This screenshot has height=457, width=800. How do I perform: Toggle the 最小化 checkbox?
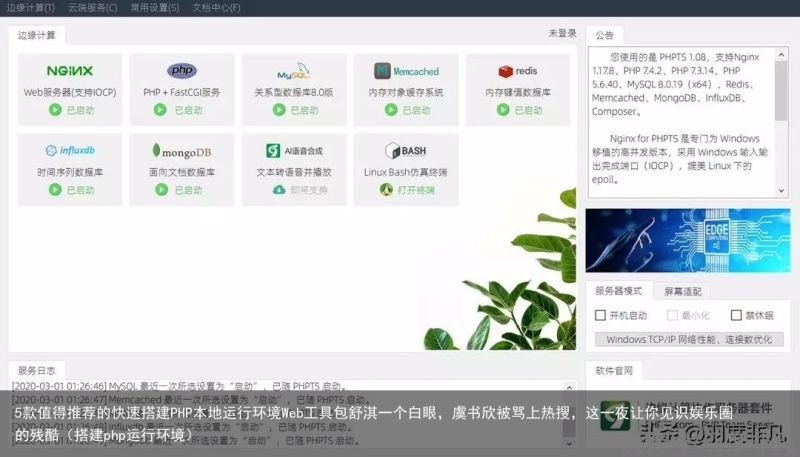[672, 315]
